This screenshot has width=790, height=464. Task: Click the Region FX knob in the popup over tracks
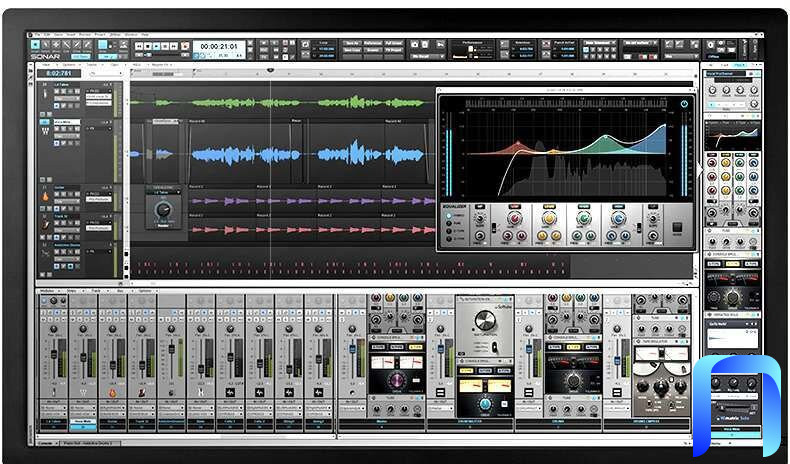click(163, 210)
